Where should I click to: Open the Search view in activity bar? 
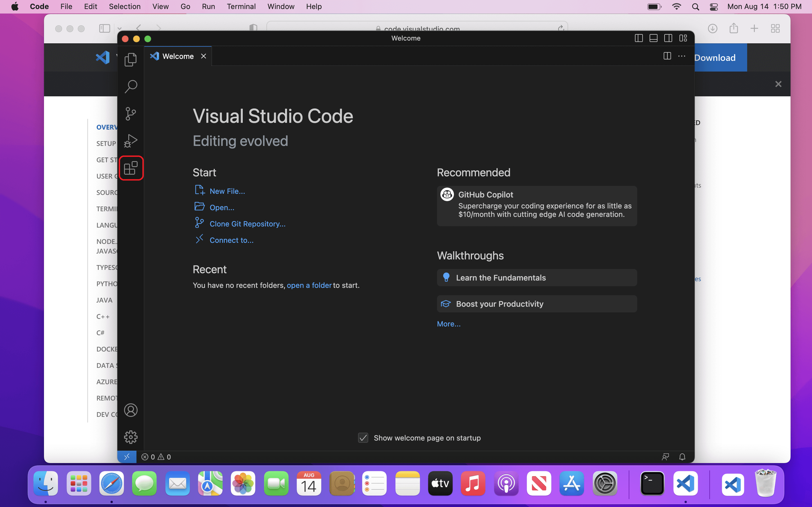click(x=131, y=86)
